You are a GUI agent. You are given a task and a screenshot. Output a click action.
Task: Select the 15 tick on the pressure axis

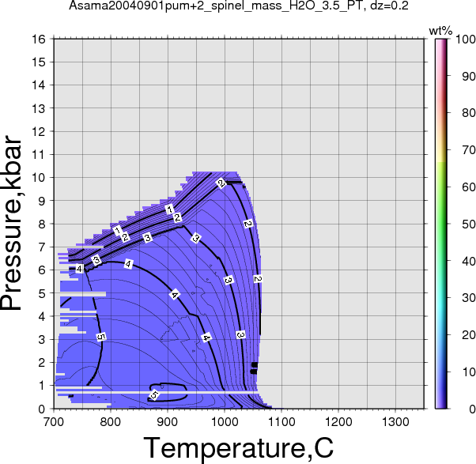pyautogui.click(x=39, y=62)
